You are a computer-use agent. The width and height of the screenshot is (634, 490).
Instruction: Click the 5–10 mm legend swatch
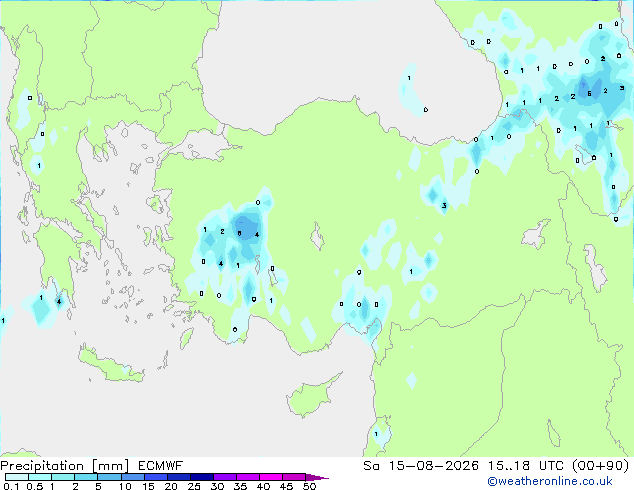coord(109,477)
